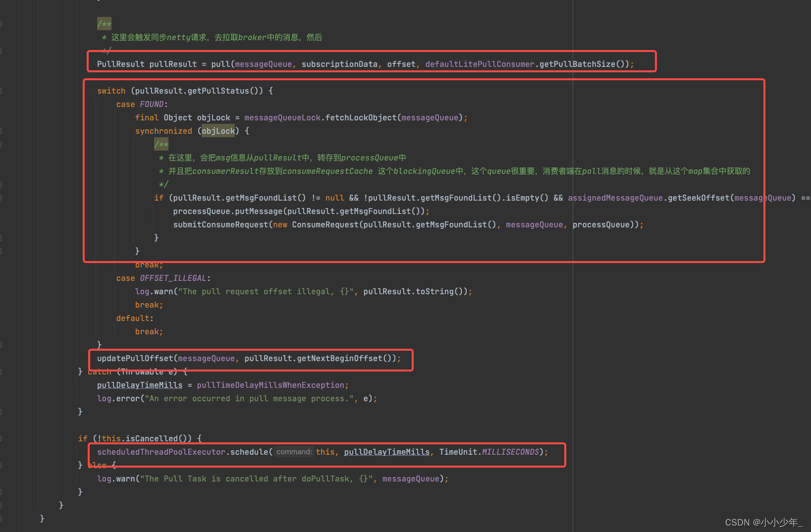Click the submitConsumeRequest method call
The image size is (811, 532).
(220, 224)
